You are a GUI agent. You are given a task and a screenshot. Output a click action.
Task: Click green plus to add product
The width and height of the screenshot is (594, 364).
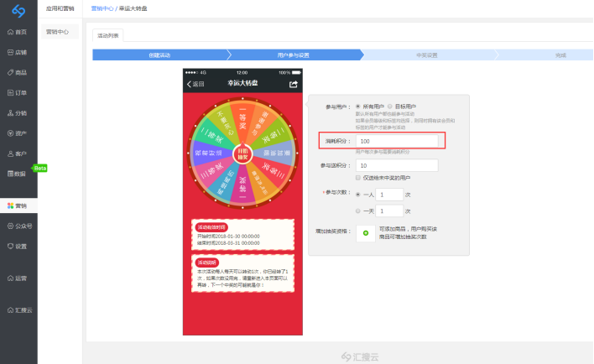click(x=365, y=233)
